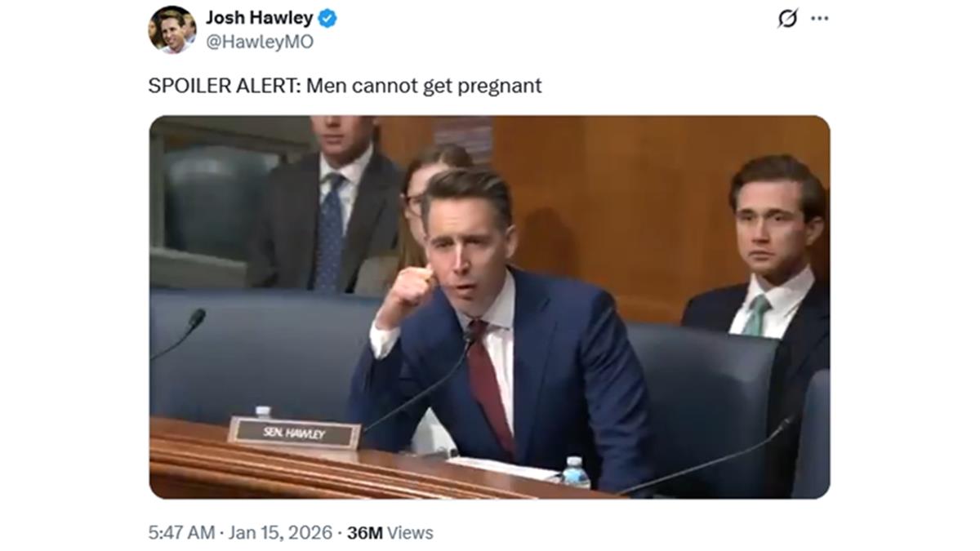Open the Grok slashed-circle icon
The width and height of the screenshot is (980, 551).
tap(788, 18)
